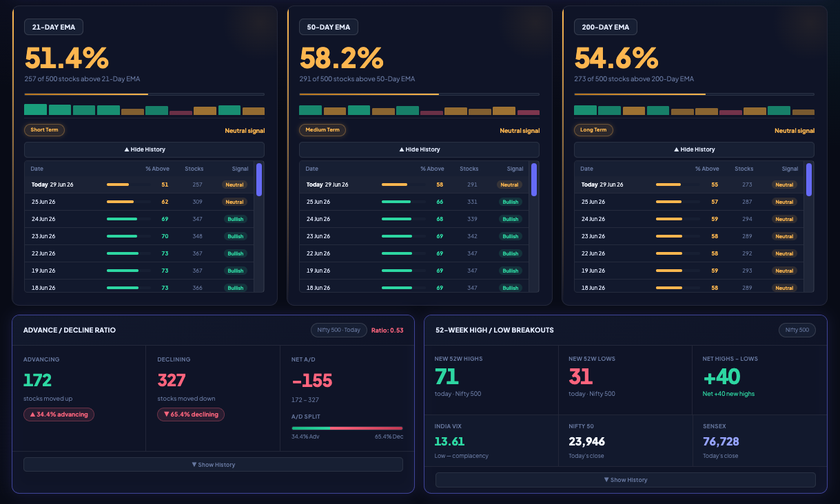Click the Nifty 500 · Today badge
The height and width of the screenshot is (504, 840).
(338, 330)
